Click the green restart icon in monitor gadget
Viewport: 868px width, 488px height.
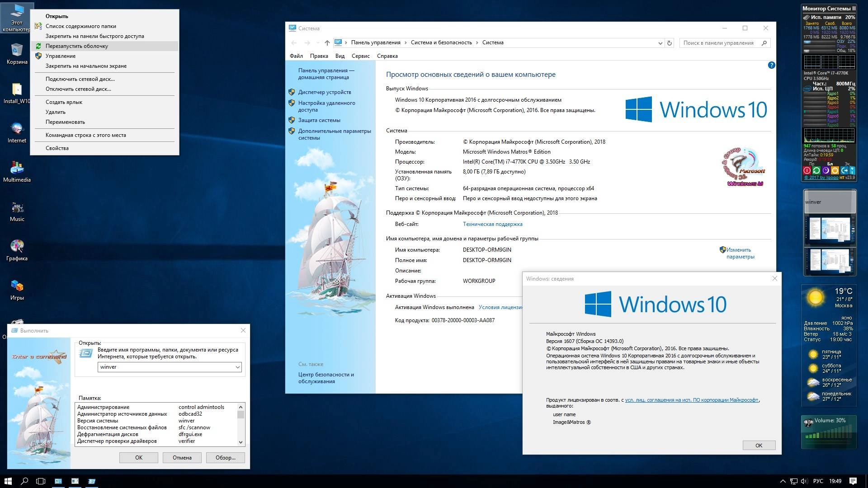816,170
